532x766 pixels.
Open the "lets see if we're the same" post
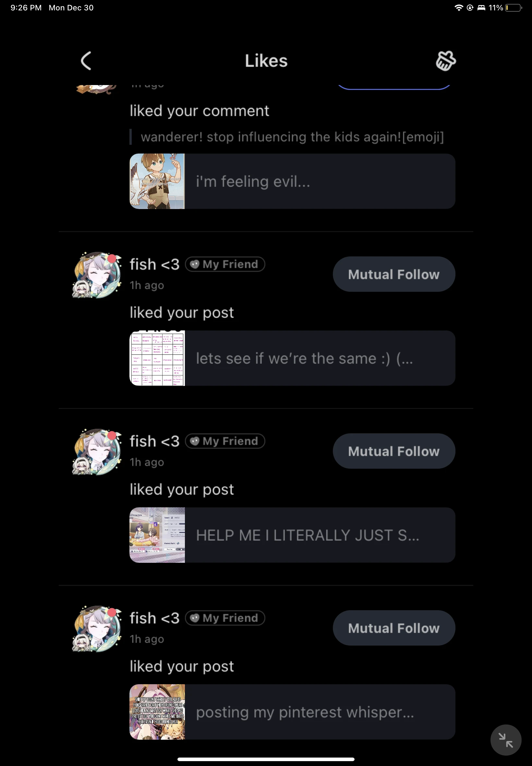tap(292, 358)
